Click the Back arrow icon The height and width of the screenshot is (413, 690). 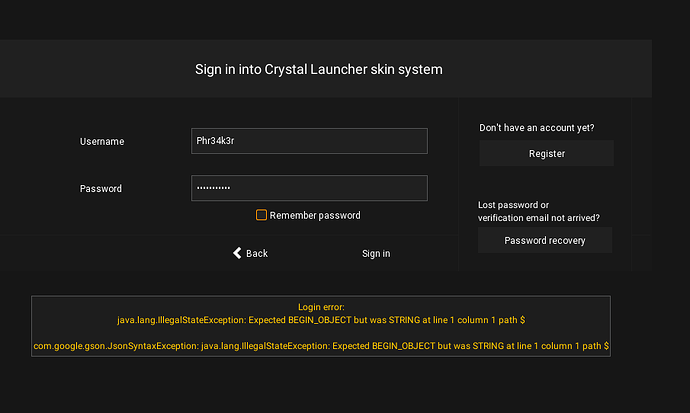[238, 253]
